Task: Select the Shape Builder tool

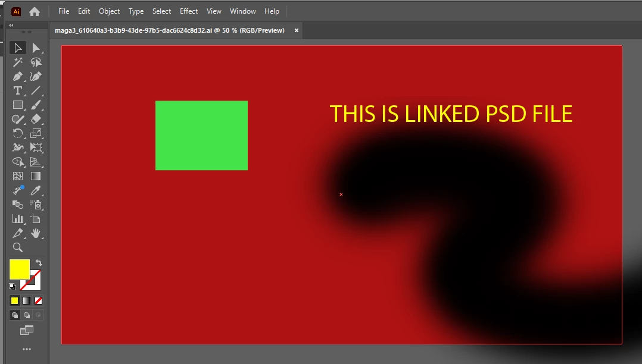Action: coord(18,162)
